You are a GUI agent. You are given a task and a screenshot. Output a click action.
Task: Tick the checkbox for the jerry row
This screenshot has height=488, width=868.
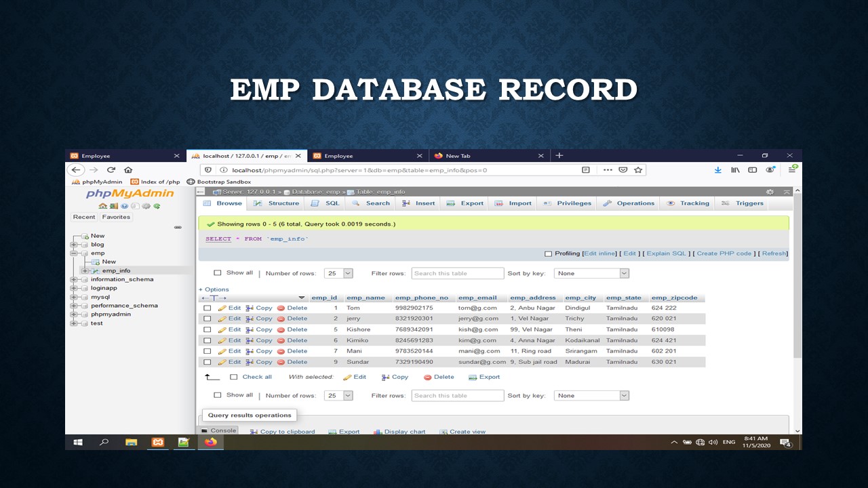click(x=208, y=319)
